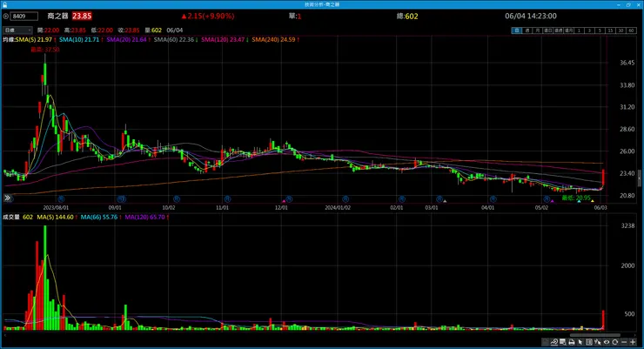644x349 pixels.
Task: Click the 成交量 volume panel label
Action: tap(11, 218)
